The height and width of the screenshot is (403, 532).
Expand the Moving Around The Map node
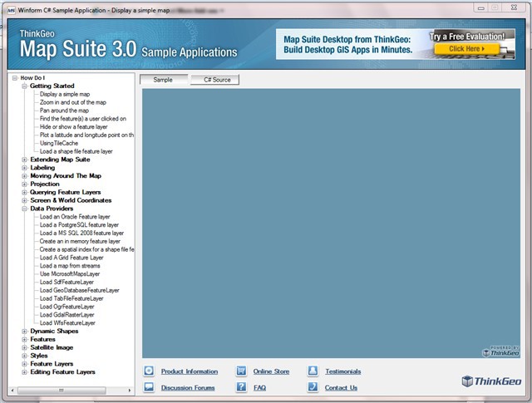24,175
